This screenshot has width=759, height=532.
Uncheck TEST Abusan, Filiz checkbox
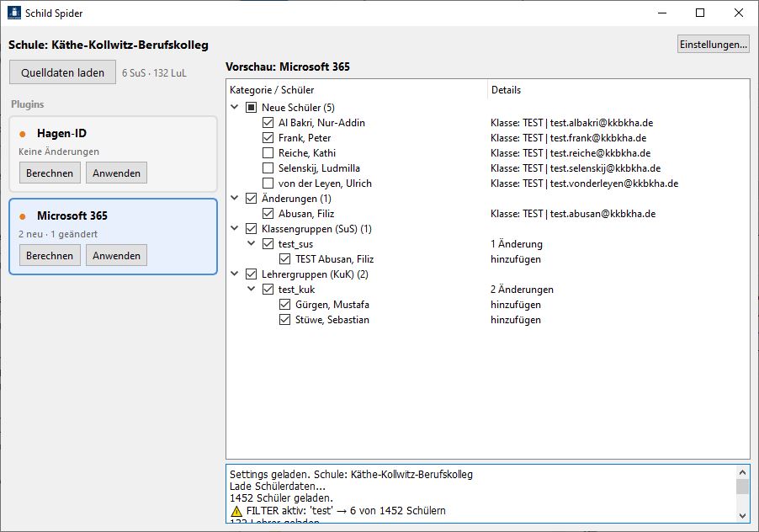(284, 259)
